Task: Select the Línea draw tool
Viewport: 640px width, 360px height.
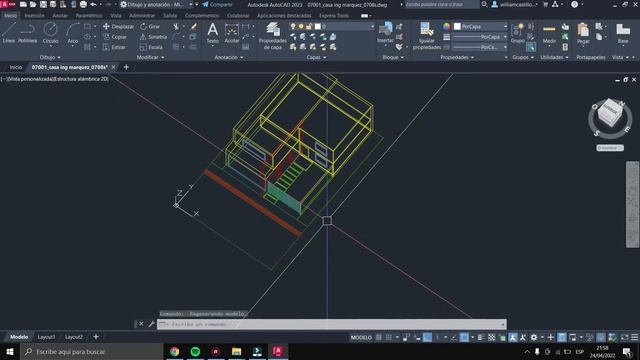Action: point(9,33)
